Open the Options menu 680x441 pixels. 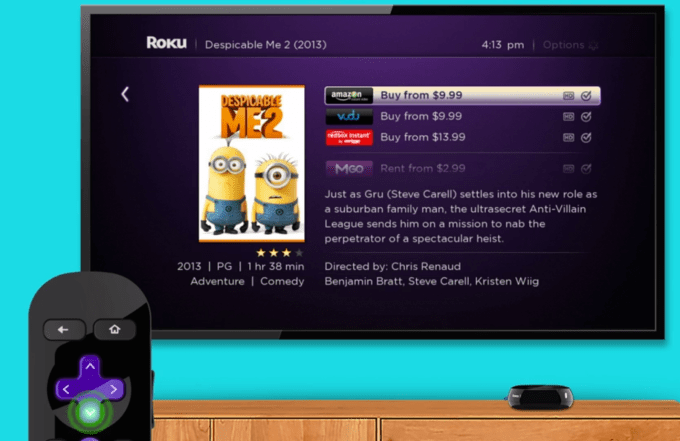[x=570, y=45]
